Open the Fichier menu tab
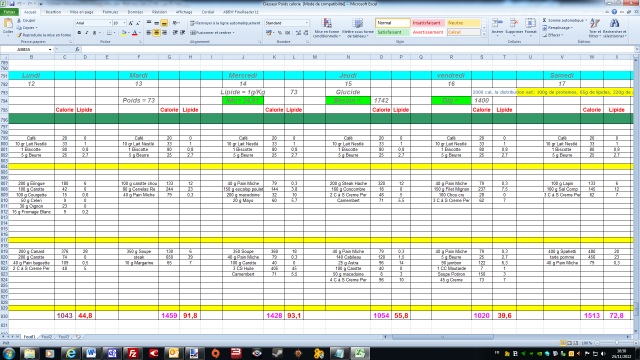The height and width of the screenshot is (360, 640). [9, 12]
